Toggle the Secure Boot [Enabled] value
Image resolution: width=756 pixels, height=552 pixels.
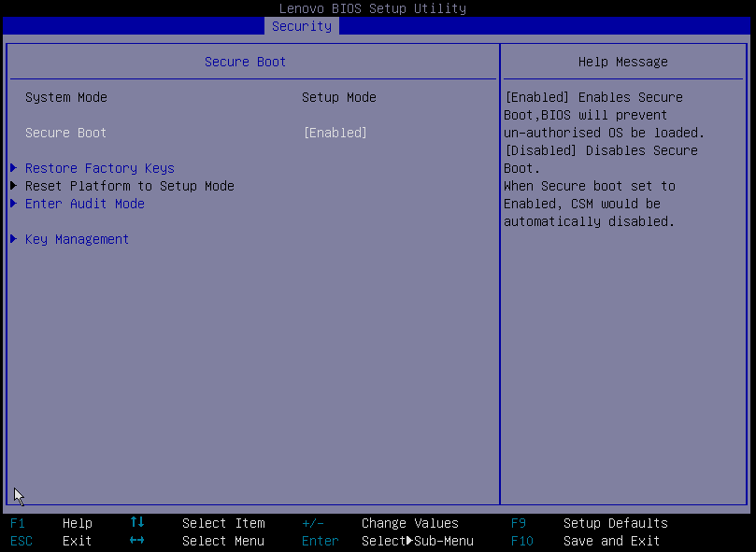click(335, 133)
